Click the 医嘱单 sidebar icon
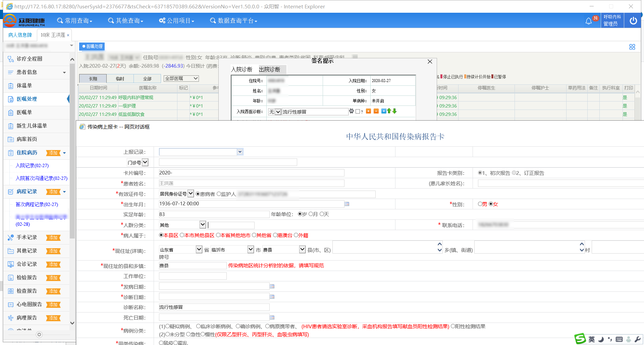 [10, 113]
